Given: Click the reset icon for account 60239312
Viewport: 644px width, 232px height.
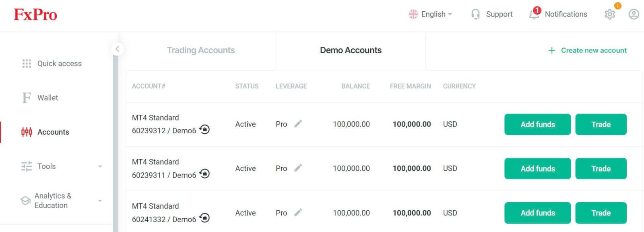Looking at the screenshot, I should (x=204, y=129).
